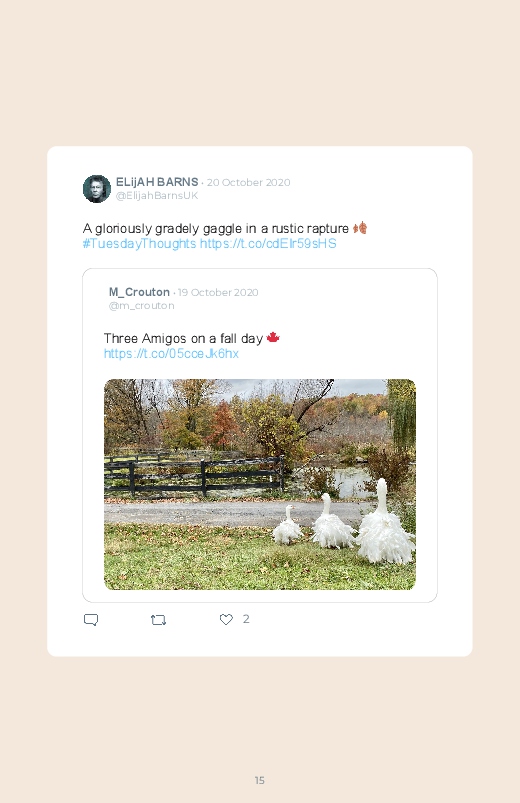The image size is (520, 803).
Task: Click the like count number 2
Action: pos(246,619)
